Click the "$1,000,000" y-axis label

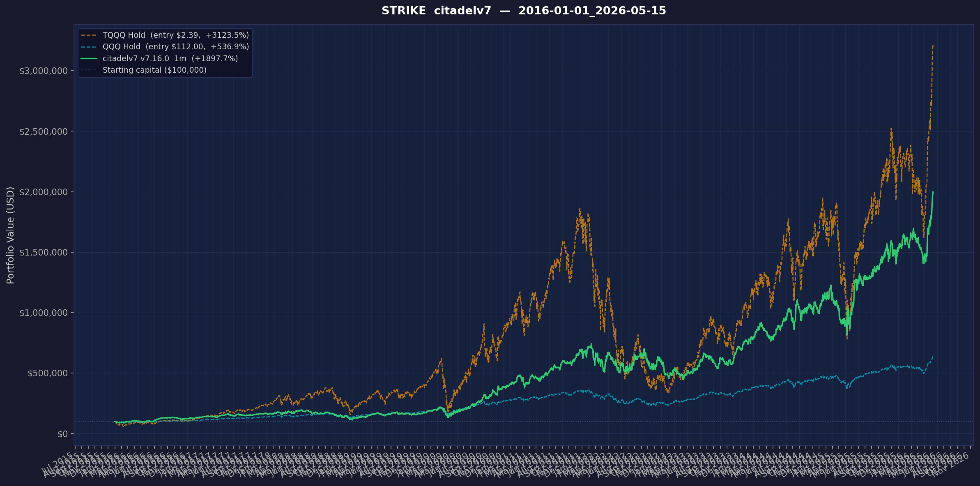pos(44,313)
